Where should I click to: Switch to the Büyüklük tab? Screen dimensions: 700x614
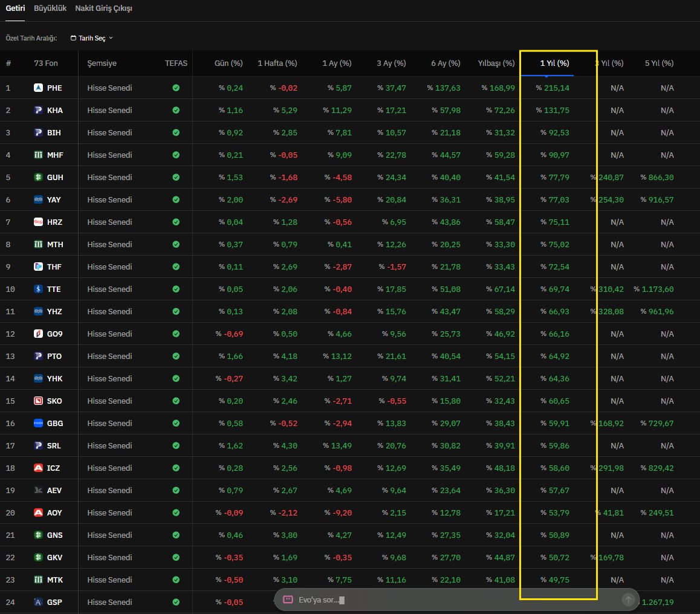[x=50, y=8]
